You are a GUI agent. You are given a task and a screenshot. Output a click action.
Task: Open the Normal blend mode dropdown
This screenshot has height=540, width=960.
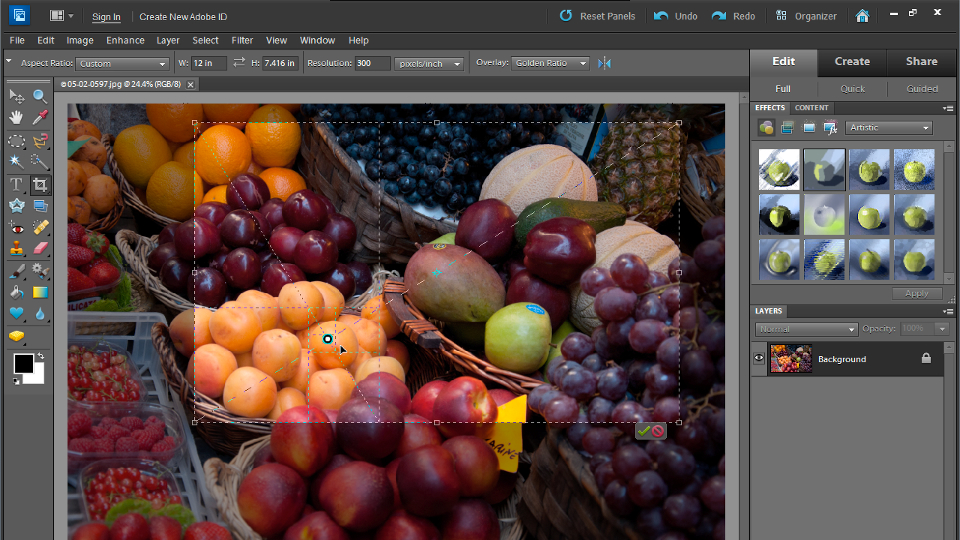click(806, 329)
